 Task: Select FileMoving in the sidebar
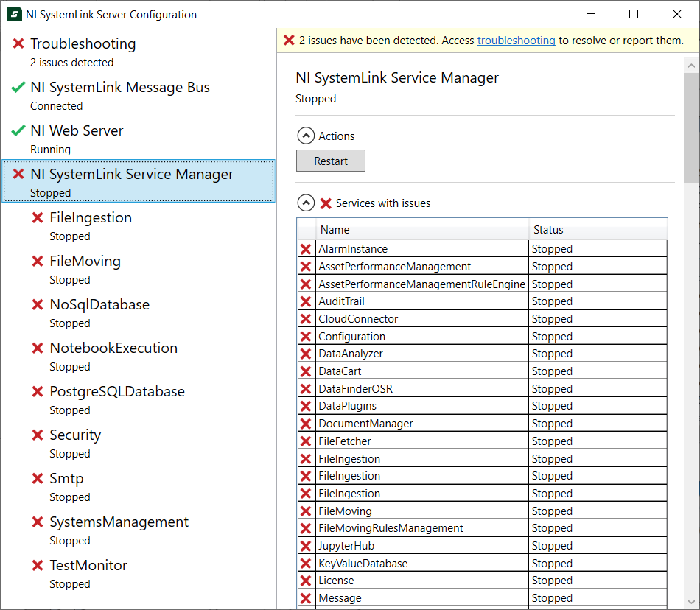(x=139, y=269)
